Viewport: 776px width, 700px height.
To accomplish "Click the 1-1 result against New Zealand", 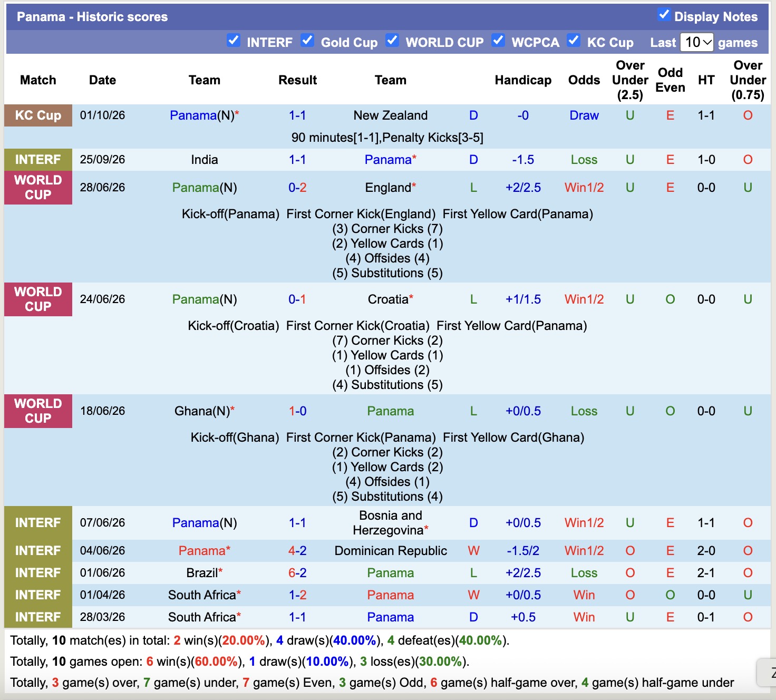I will pos(297,115).
